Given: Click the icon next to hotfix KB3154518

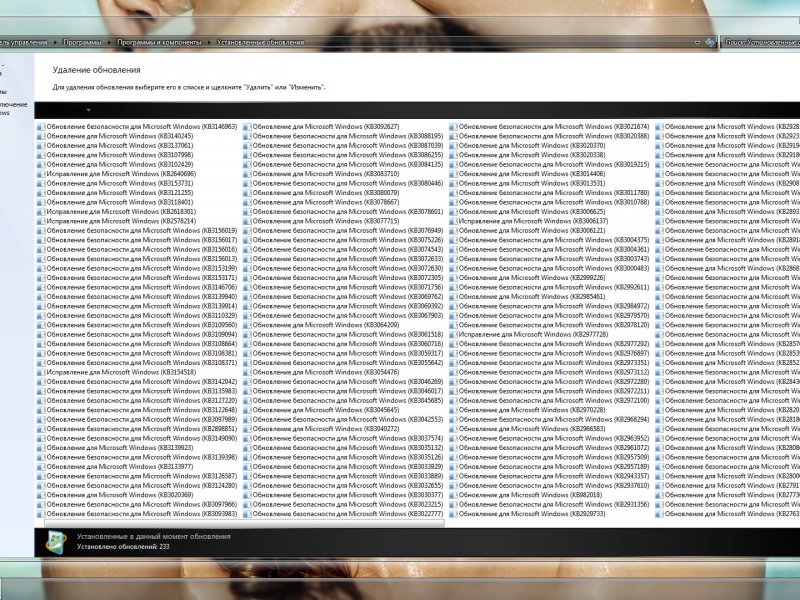Looking at the screenshot, I should coord(41,372).
